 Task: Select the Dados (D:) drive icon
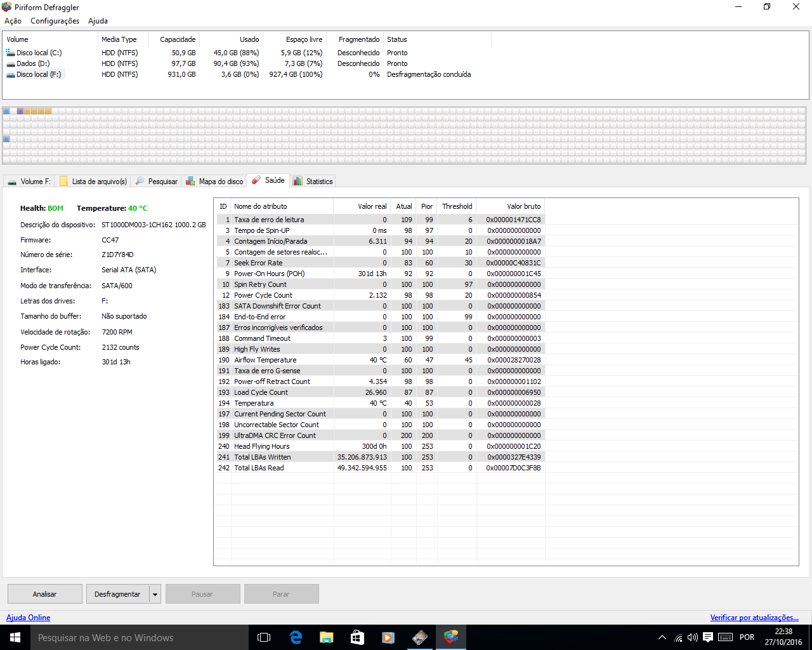pyautogui.click(x=10, y=63)
